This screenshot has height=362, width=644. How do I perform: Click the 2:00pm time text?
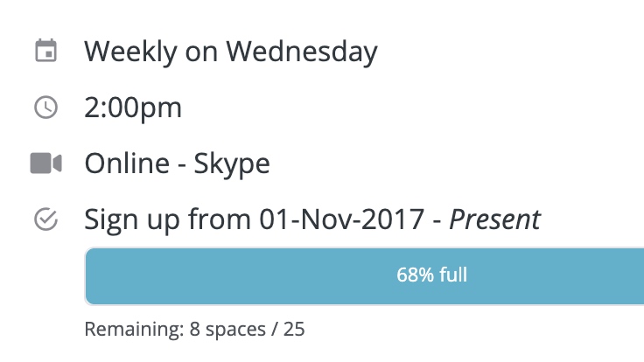[133, 108]
